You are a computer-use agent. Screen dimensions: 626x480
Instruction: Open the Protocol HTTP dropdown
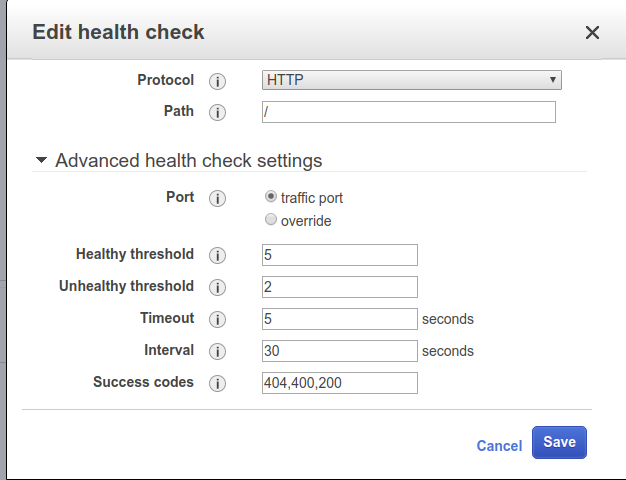click(411, 80)
